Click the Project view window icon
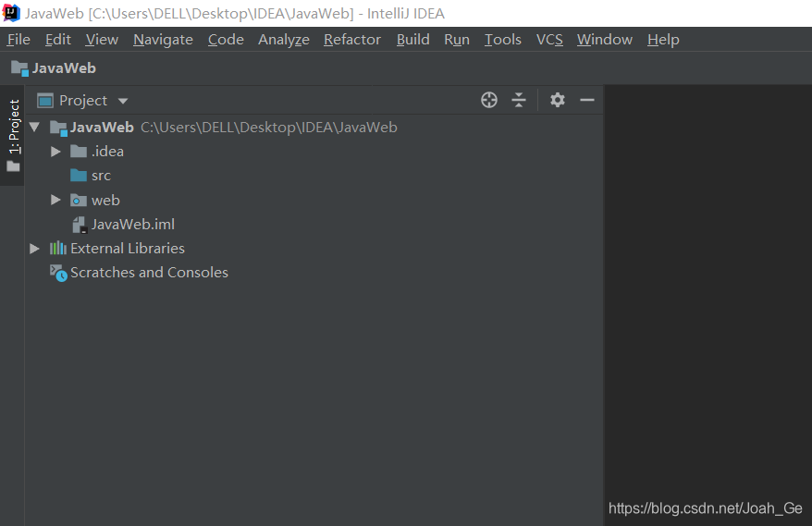 click(x=45, y=101)
